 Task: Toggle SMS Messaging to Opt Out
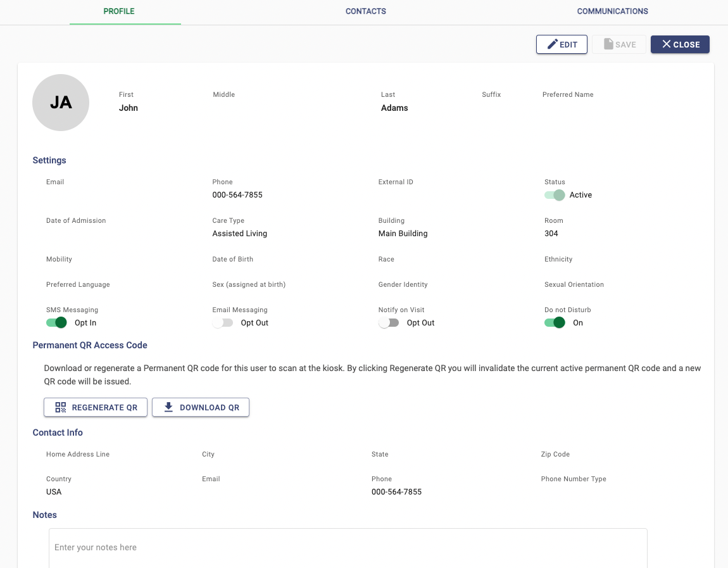click(56, 322)
